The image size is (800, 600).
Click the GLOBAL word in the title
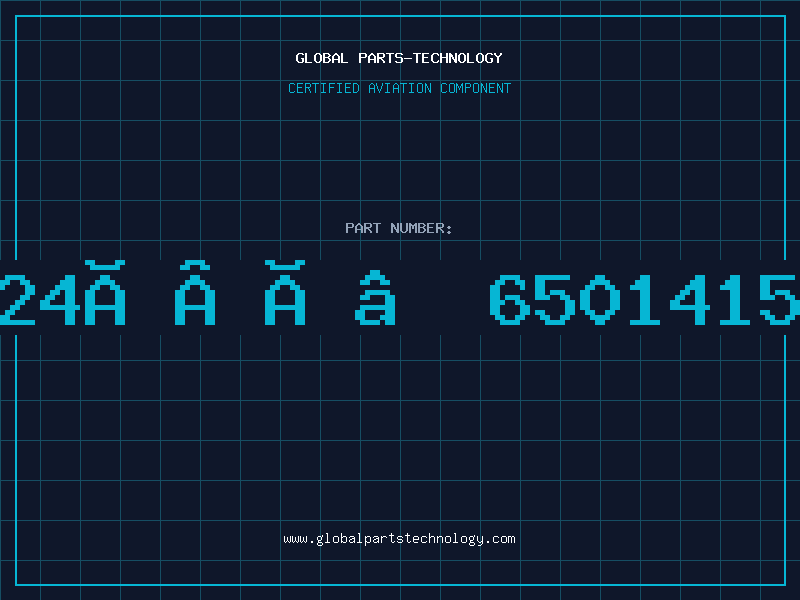tap(321, 58)
